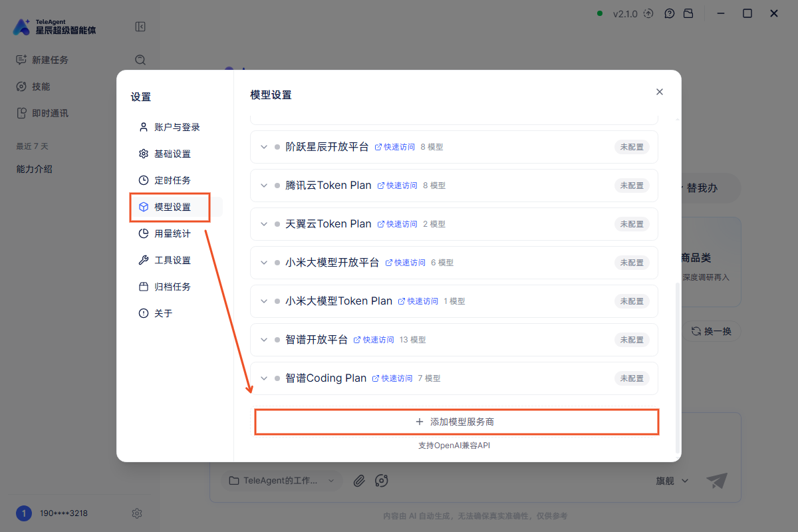The width and height of the screenshot is (798, 532).
Task: Click the TeleAgent 星辰超级智能体 logo
Action: pos(55,27)
